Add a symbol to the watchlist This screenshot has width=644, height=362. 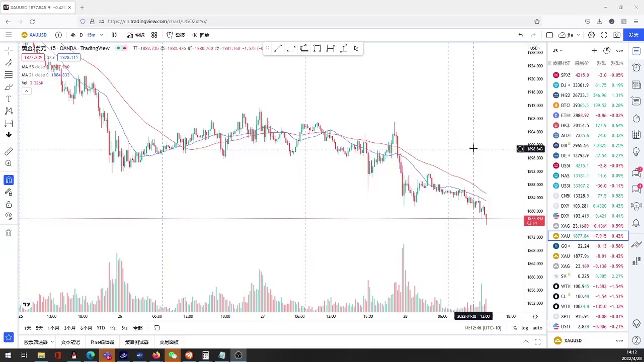(594, 50)
